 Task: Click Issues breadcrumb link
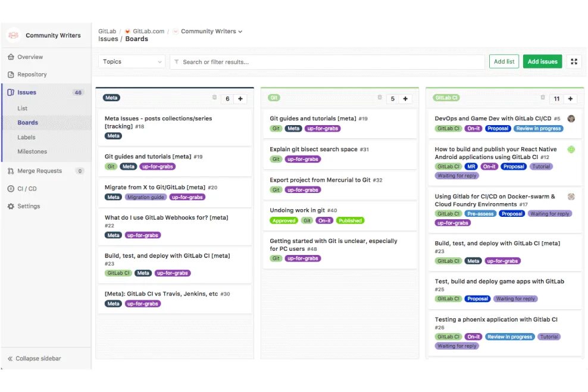tap(108, 39)
